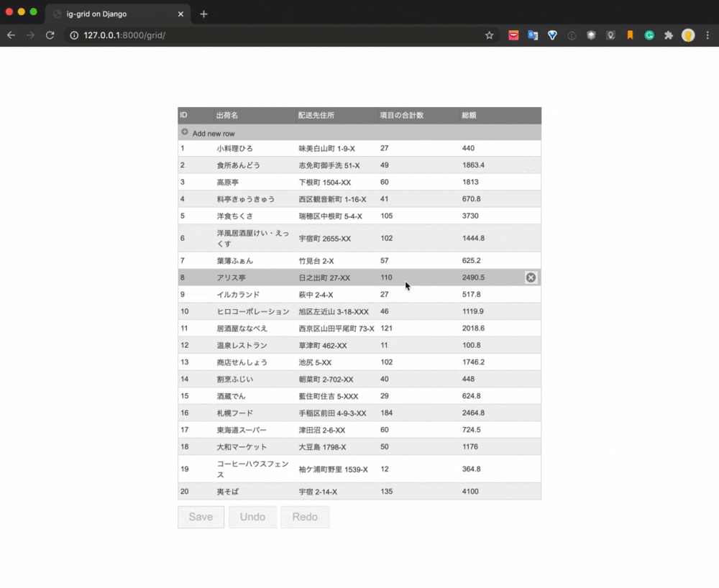Click the browser forward arrow icon
The height and width of the screenshot is (588, 719).
(x=30, y=35)
